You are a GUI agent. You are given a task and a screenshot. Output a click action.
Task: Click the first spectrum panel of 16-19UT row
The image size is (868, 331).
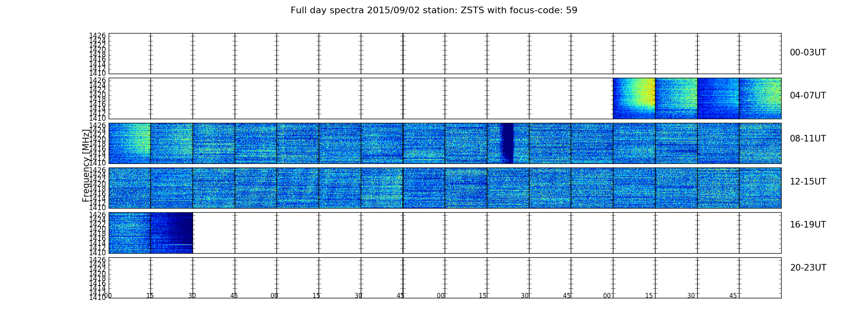click(x=130, y=233)
